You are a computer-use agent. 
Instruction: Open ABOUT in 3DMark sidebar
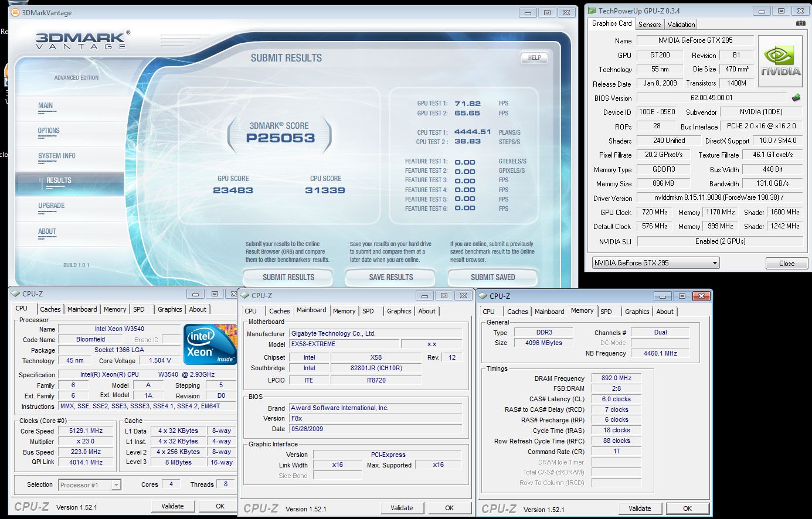pyautogui.click(x=47, y=231)
